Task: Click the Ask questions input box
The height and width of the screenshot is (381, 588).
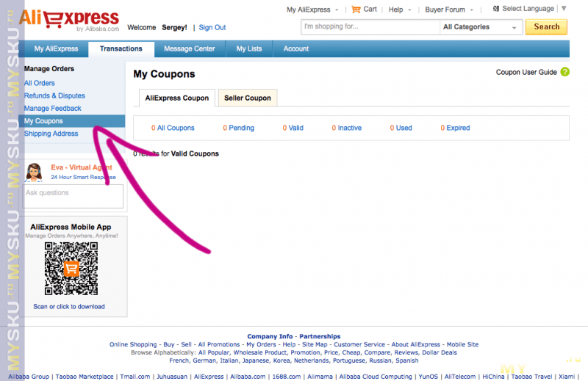Action: [x=73, y=196]
